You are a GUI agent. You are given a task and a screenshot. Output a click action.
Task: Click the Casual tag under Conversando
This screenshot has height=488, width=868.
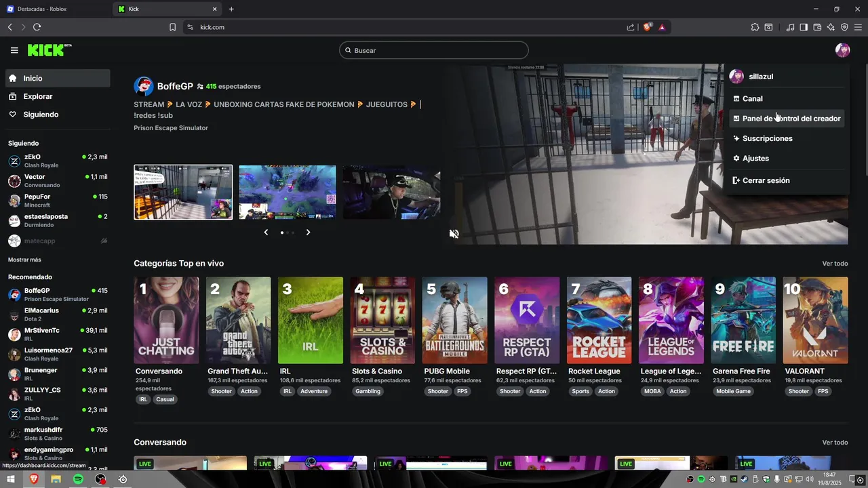(x=165, y=400)
